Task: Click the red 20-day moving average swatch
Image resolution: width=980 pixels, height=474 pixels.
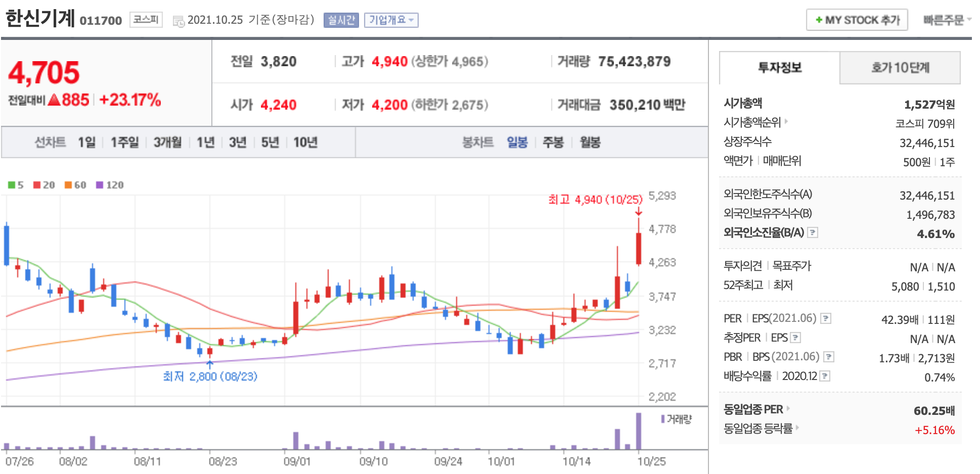Action: click(x=37, y=185)
